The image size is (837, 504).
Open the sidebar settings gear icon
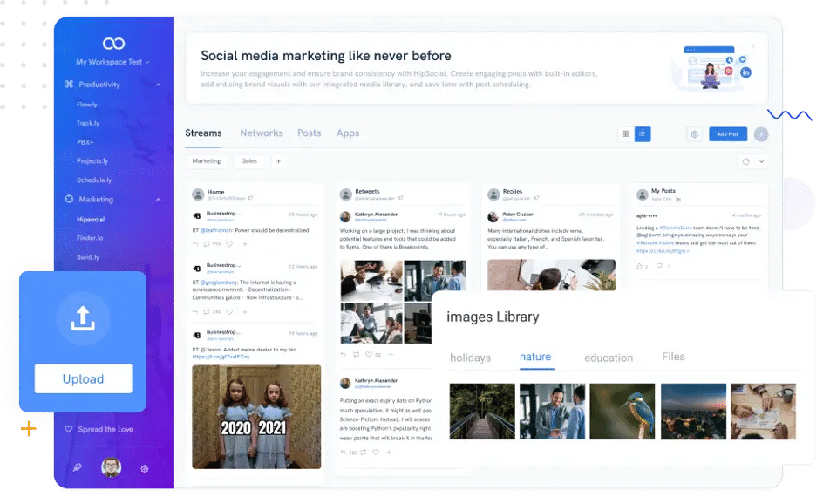coord(145,469)
